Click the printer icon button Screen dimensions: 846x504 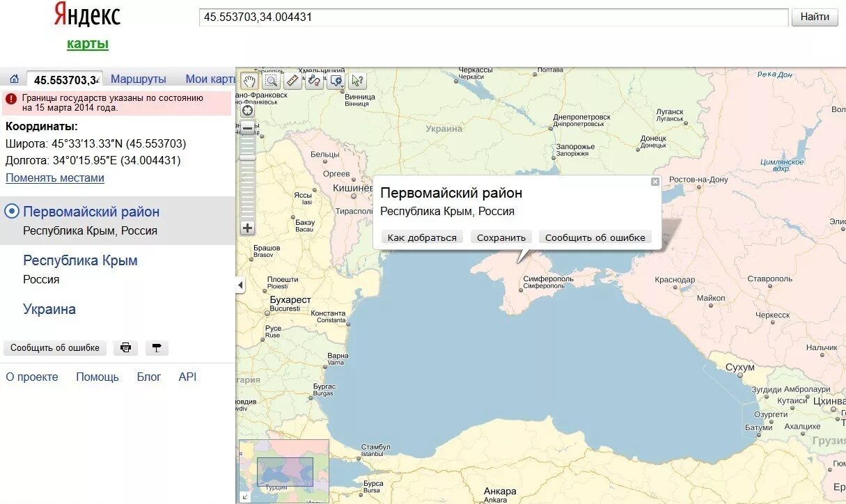[126, 347]
